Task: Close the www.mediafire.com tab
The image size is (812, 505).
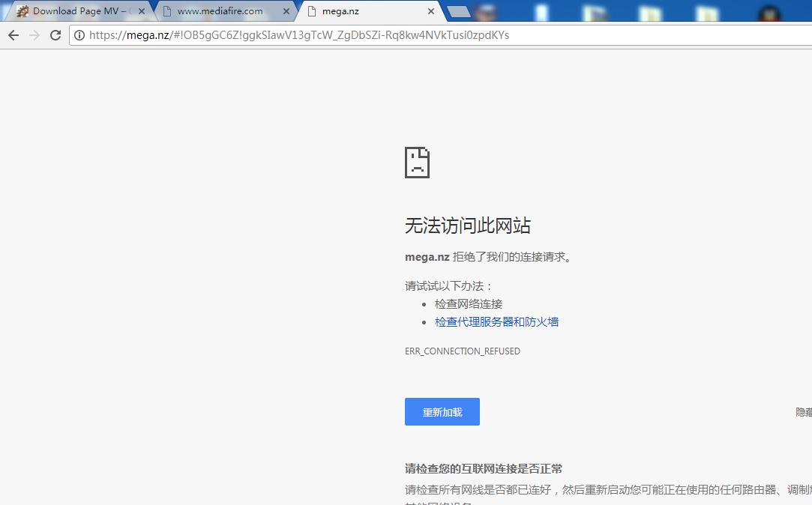Action: pyautogui.click(x=286, y=11)
